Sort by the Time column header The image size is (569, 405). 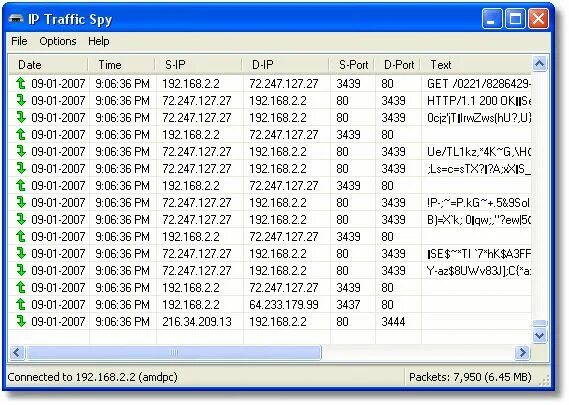point(122,65)
